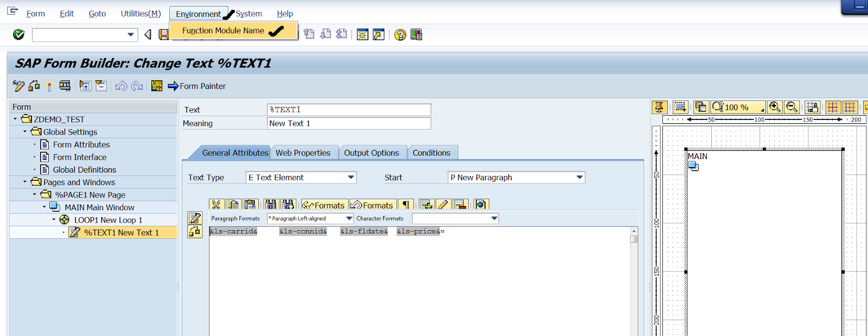Click the Copy icon in text editor toolbar
The image size is (868, 336).
[233, 205]
